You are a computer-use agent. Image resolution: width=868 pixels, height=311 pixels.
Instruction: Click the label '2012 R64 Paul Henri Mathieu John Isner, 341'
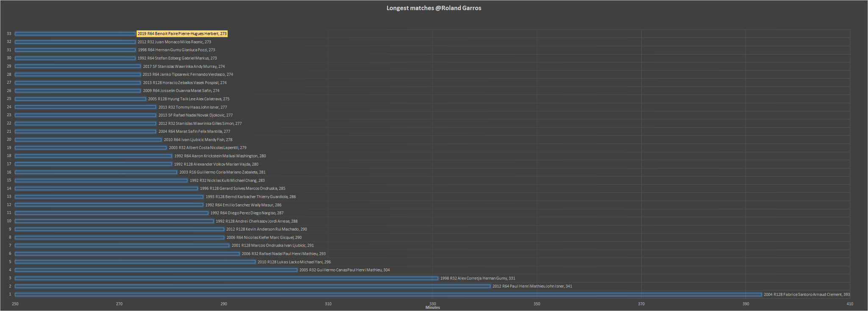532,286
